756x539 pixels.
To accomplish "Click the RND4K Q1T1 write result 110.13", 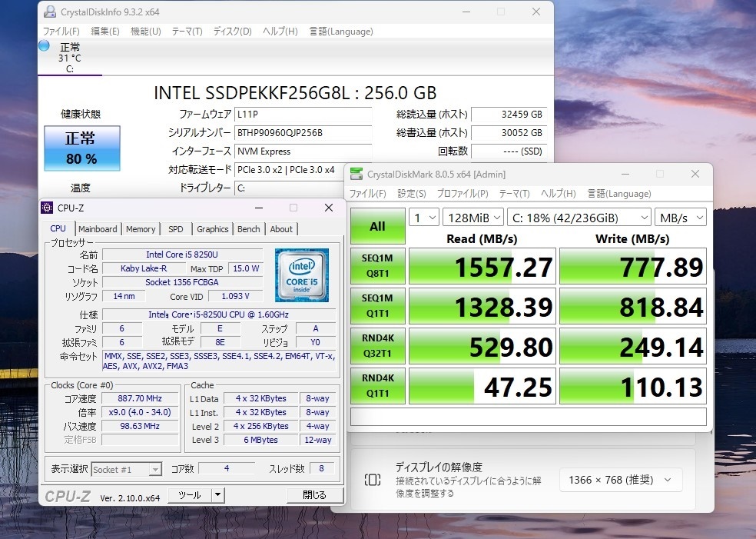I will [x=632, y=386].
